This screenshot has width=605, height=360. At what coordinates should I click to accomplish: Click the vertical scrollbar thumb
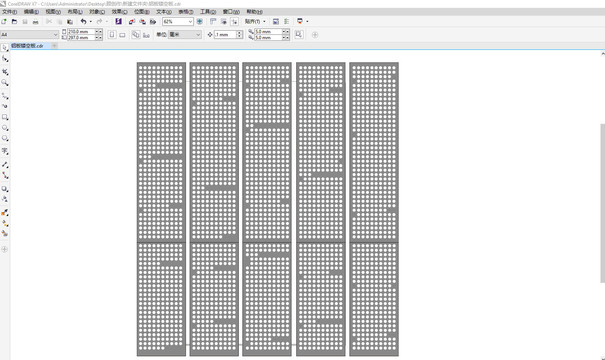pyautogui.click(x=603, y=203)
